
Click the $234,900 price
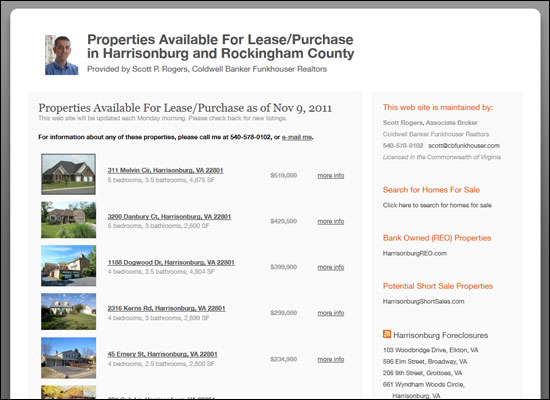coord(284,359)
